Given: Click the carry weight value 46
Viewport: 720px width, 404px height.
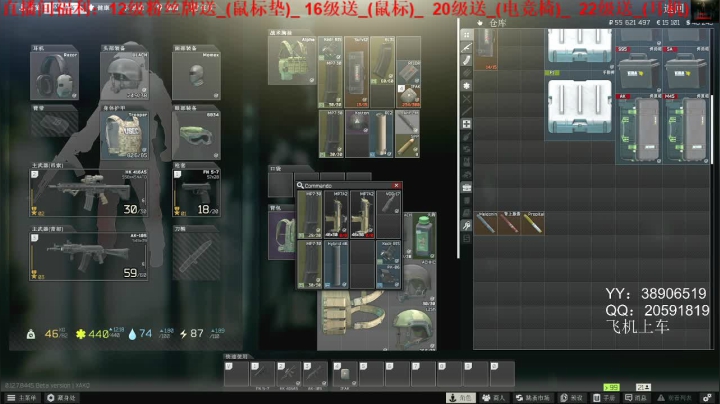Looking at the screenshot, I should click(51, 334).
